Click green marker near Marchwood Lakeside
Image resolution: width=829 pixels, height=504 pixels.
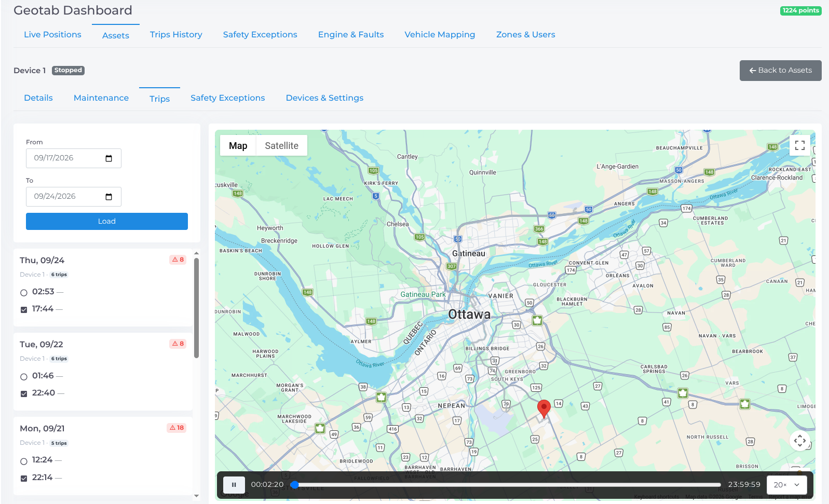coord(320,428)
